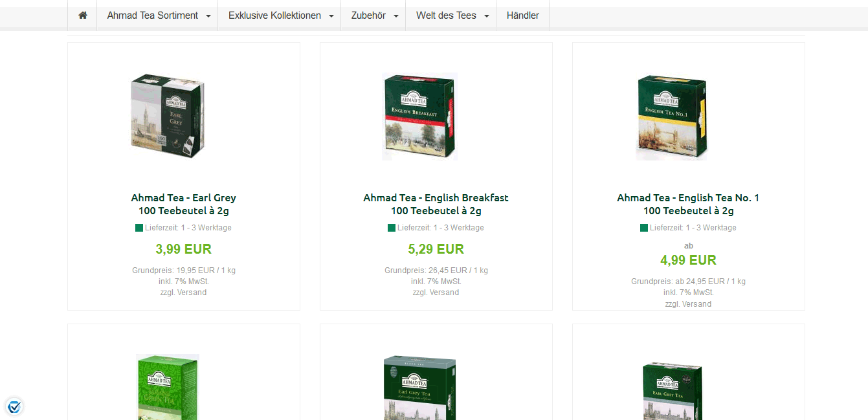Click the green tea box image in the second row
The width and height of the screenshot is (868, 420).
click(x=168, y=387)
